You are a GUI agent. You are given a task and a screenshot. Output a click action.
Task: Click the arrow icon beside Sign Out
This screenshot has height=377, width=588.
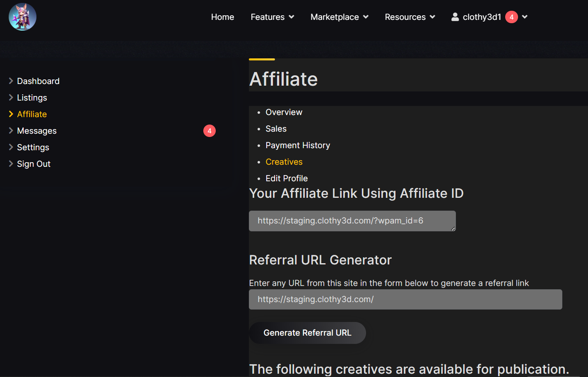[x=11, y=164]
